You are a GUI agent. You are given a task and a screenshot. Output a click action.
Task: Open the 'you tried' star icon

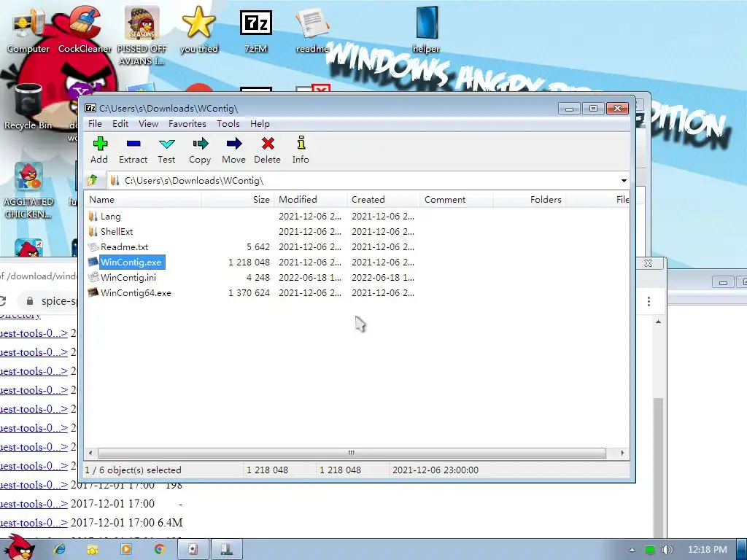198,28
